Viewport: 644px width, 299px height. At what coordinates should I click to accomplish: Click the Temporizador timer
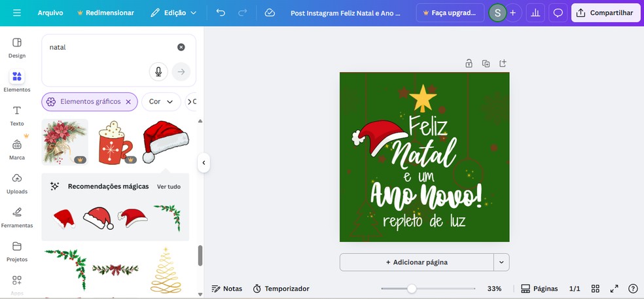[281, 289]
